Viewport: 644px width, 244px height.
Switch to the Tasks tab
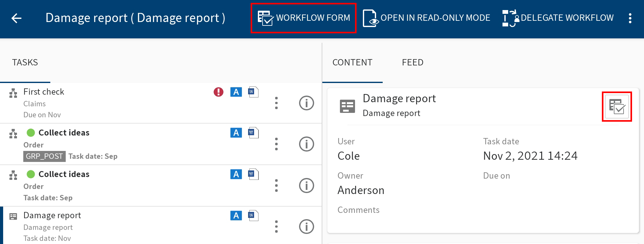pyautogui.click(x=25, y=62)
